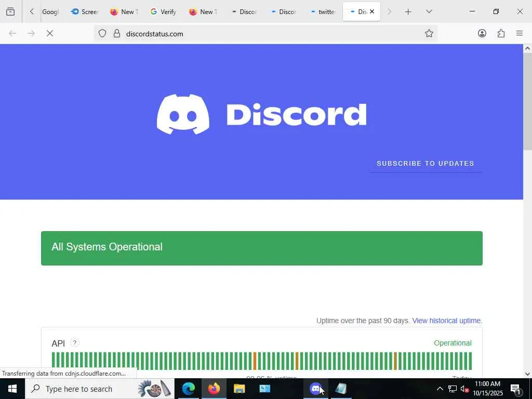Go forward using the forward arrow
This screenshot has width=532, height=399.
(x=31, y=33)
